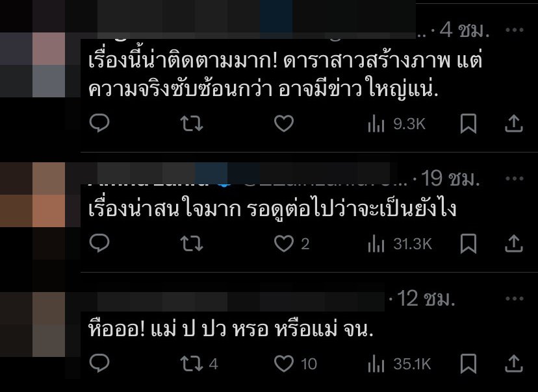Repost the tweet with 4 reposts
This screenshot has height=392, width=538.
pos(199,363)
